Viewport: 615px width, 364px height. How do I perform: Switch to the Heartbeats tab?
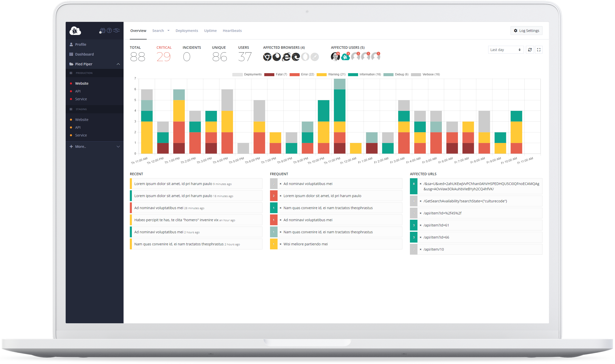tap(232, 30)
